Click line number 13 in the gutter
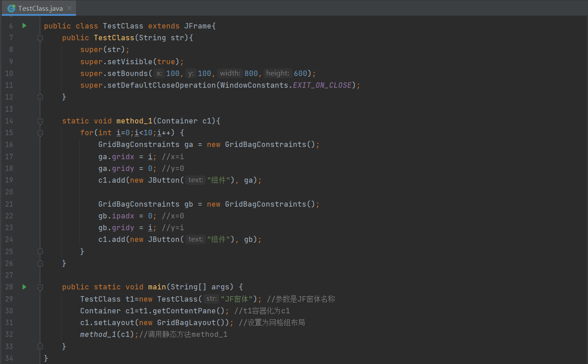The height and width of the screenshot is (364, 588). coord(10,109)
